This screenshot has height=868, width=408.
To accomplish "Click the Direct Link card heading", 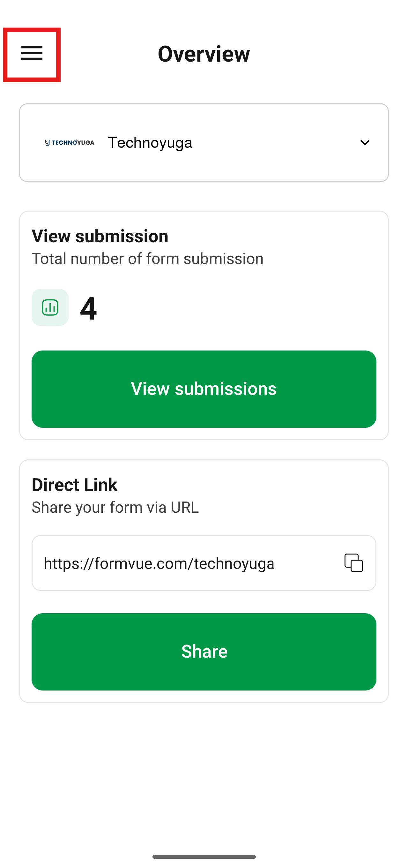I will coord(74,485).
